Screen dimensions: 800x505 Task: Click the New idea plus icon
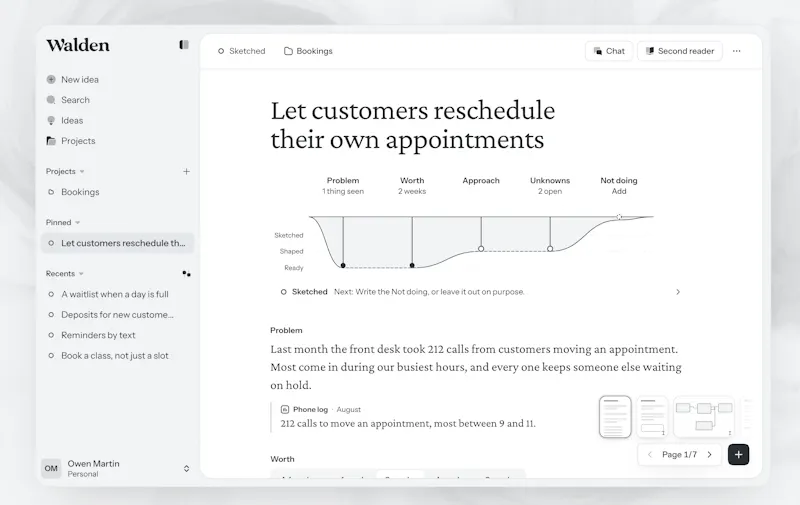point(51,80)
